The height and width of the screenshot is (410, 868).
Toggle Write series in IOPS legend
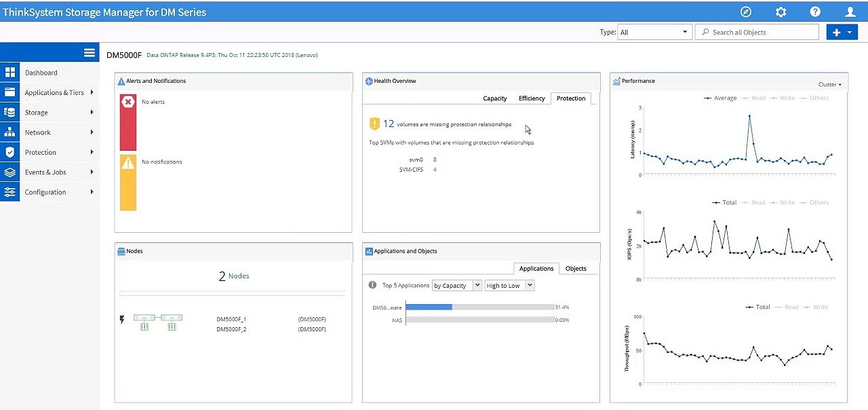(783, 202)
